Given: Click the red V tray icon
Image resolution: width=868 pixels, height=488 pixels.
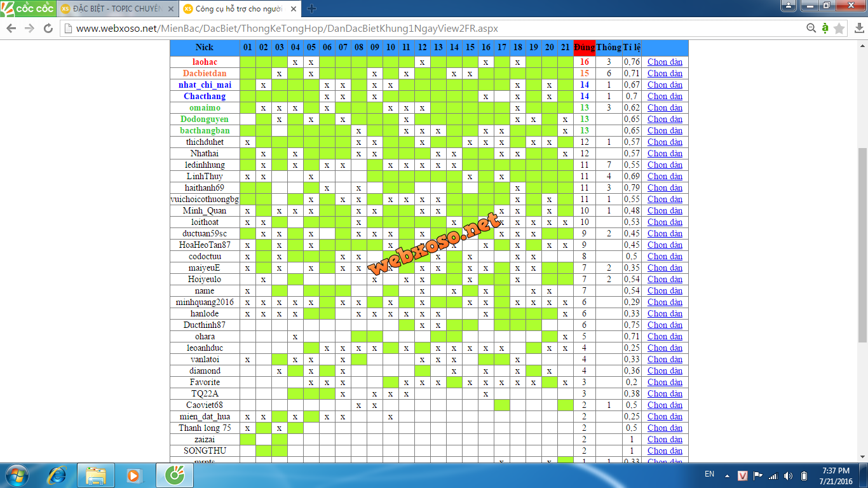Looking at the screenshot, I should [743, 475].
